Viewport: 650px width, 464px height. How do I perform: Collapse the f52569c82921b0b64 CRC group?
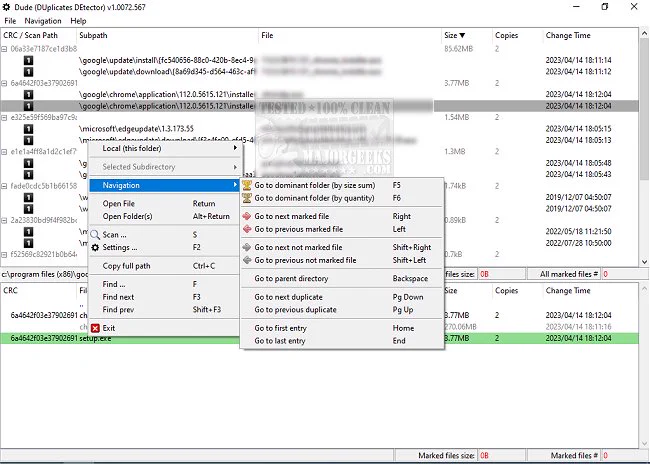4,254
